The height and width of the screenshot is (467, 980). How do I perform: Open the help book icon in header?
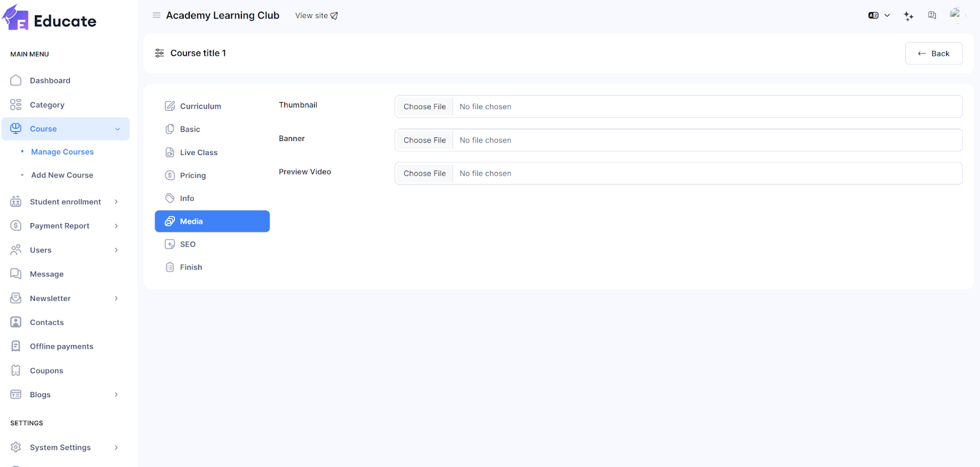click(x=932, y=15)
